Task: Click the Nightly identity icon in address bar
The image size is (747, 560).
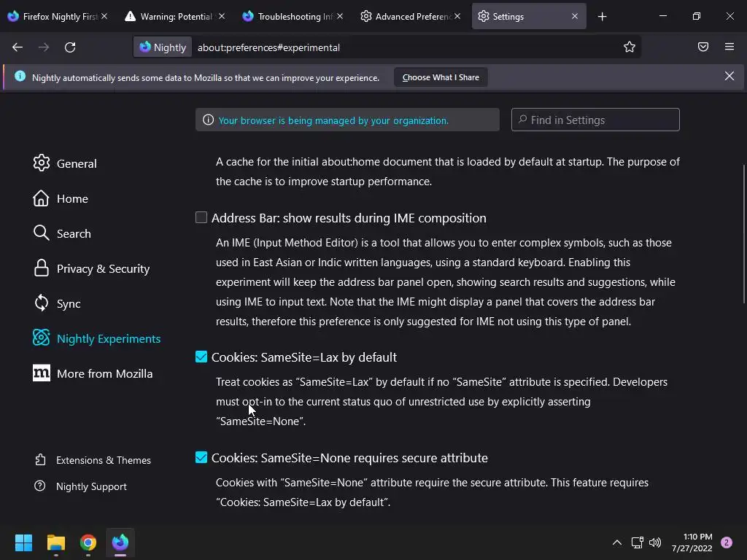Action: (x=163, y=47)
